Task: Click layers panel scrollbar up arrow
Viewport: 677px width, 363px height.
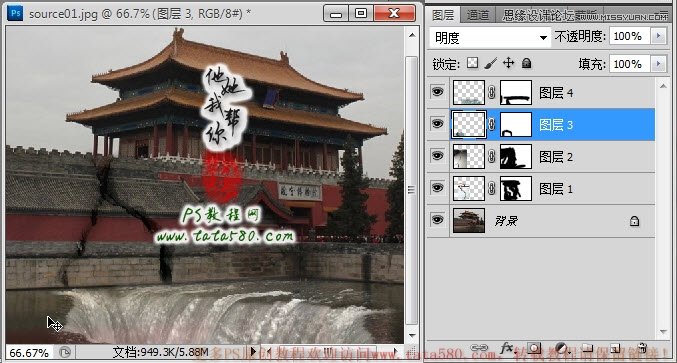Action: (x=663, y=86)
